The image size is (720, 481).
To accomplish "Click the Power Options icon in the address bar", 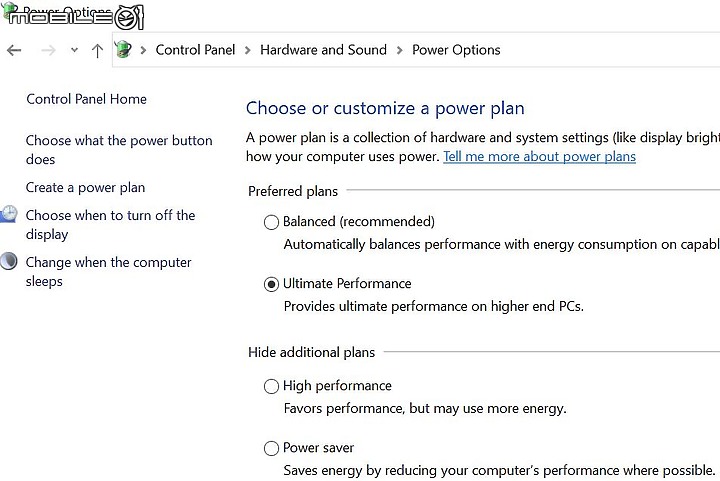I will point(124,50).
